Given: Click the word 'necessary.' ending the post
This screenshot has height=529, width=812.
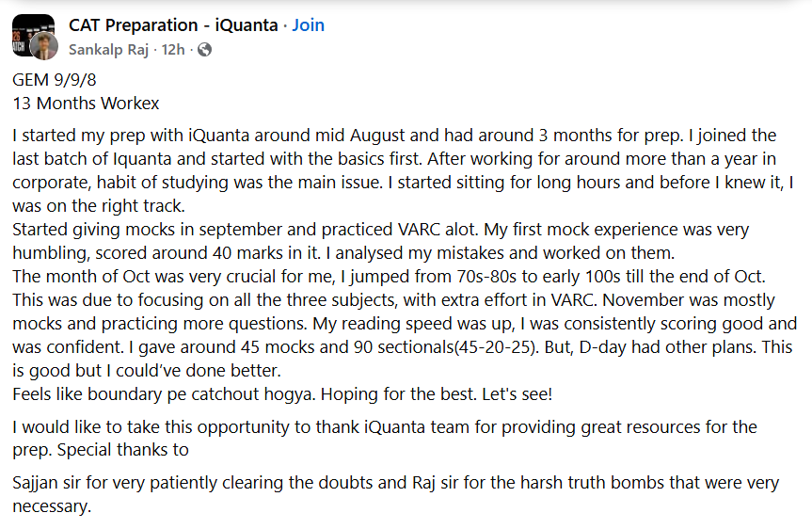Looking at the screenshot, I should pos(52,506).
